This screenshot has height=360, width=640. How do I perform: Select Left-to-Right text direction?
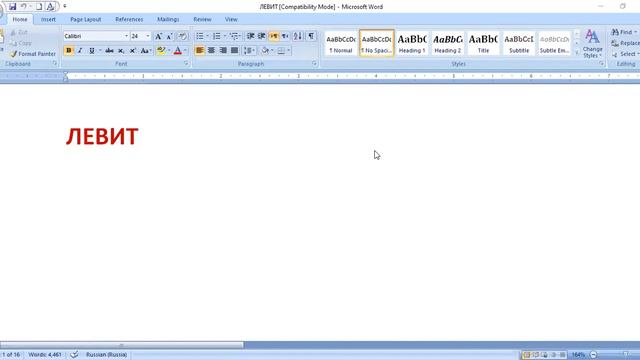click(x=274, y=36)
